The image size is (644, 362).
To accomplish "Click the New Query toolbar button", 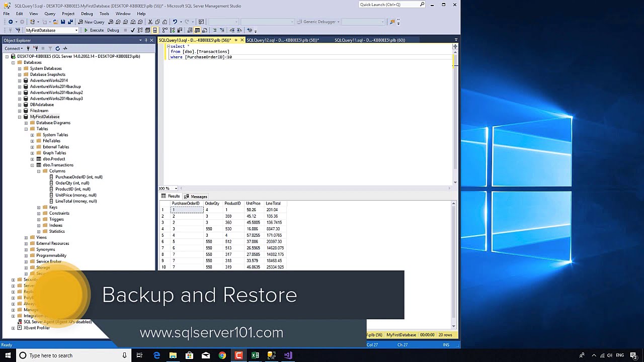I will 92,22.
